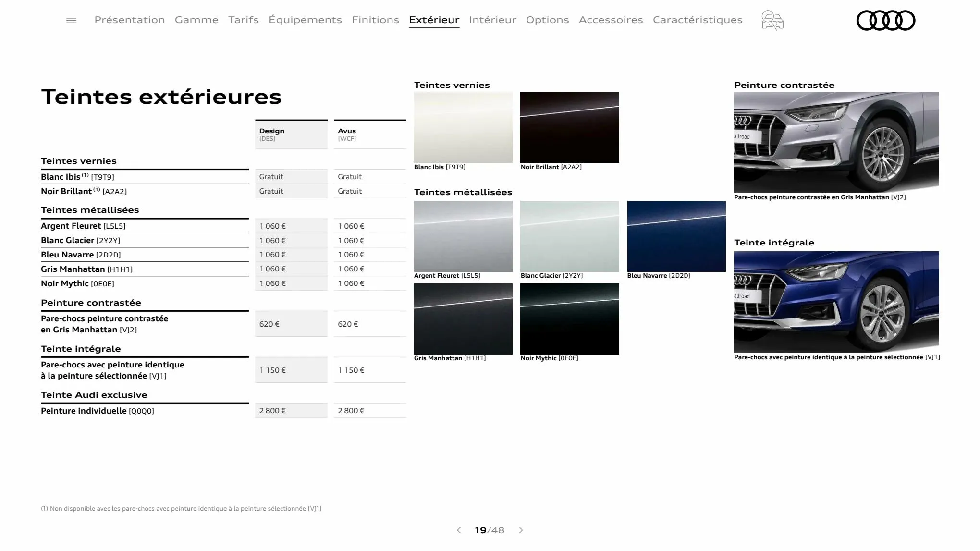
Task: Click the Gris Manhattan [H1H1] row label
Action: coord(86,269)
